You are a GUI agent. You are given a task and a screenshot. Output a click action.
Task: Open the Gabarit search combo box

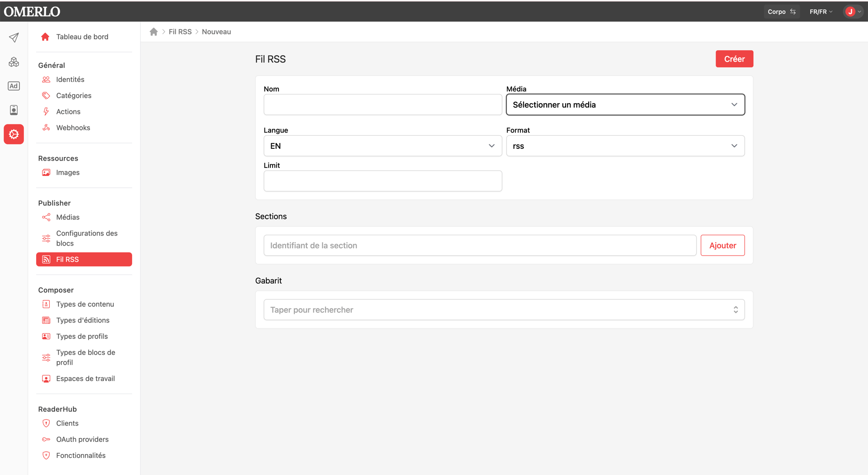click(504, 309)
